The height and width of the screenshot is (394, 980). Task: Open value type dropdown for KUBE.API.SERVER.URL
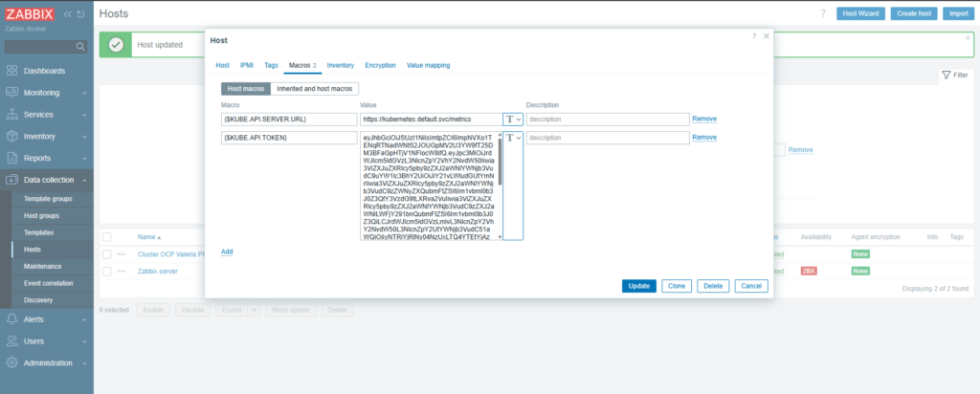513,120
